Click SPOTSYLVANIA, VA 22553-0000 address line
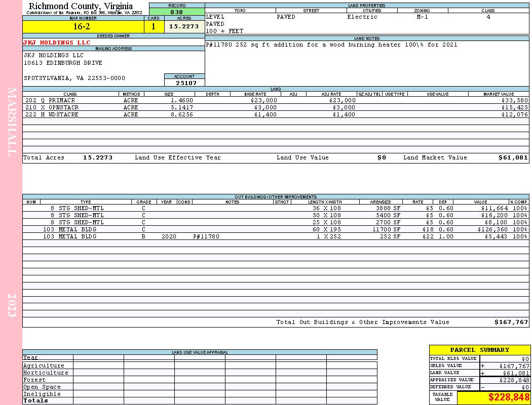 tap(74, 78)
